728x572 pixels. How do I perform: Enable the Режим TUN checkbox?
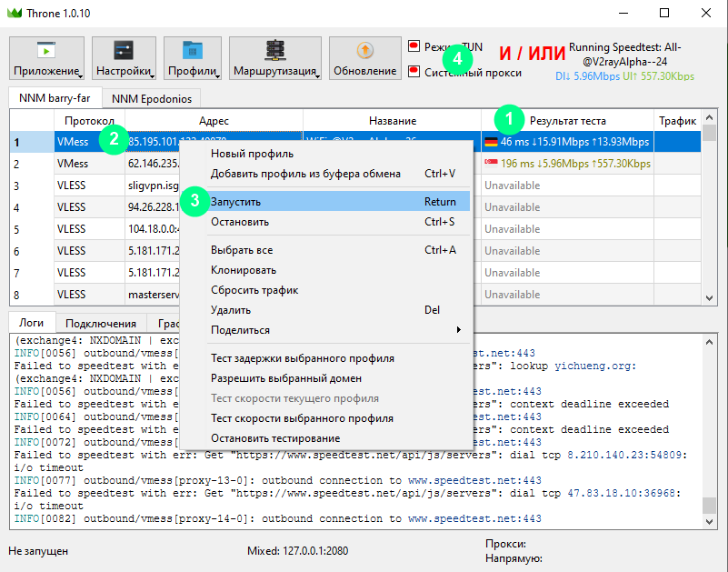tap(414, 45)
